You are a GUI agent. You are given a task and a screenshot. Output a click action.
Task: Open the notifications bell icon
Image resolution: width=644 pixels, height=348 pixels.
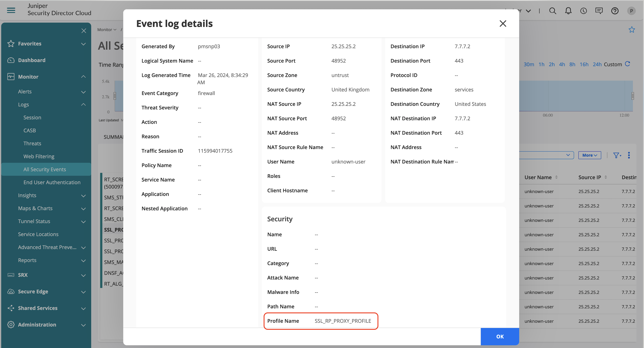tap(568, 11)
